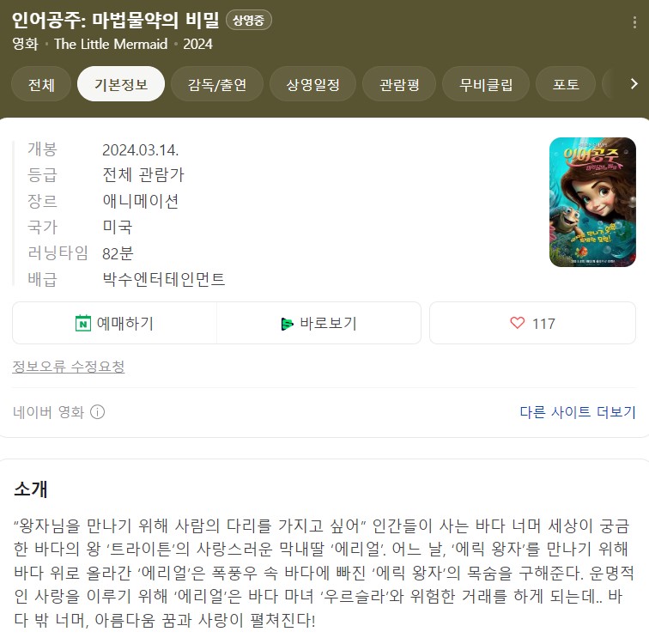Click the heart like icon
The image size is (649, 644).
[x=518, y=323]
